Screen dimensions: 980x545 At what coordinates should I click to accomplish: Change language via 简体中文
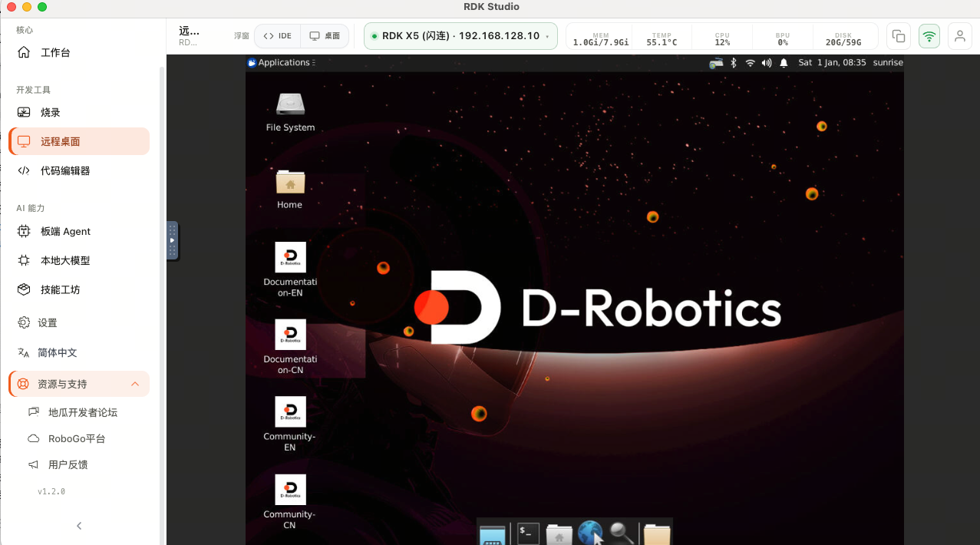click(x=79, y=352)
